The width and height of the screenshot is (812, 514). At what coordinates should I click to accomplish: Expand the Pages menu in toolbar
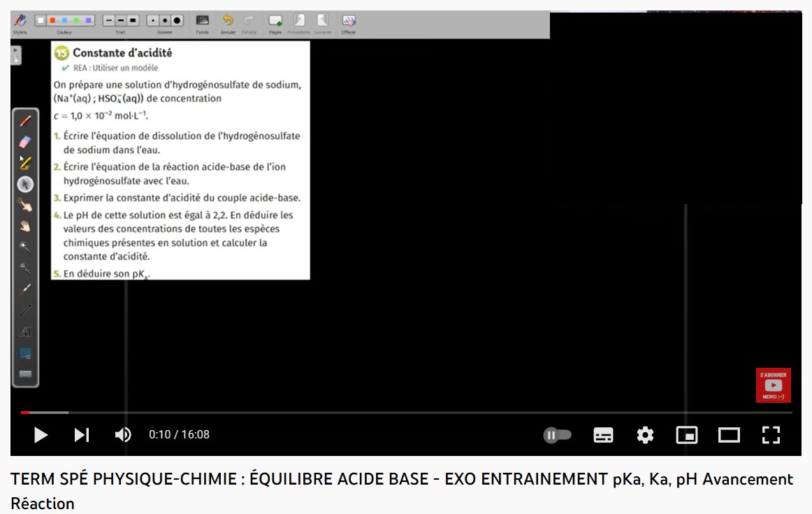click(275, 20)
